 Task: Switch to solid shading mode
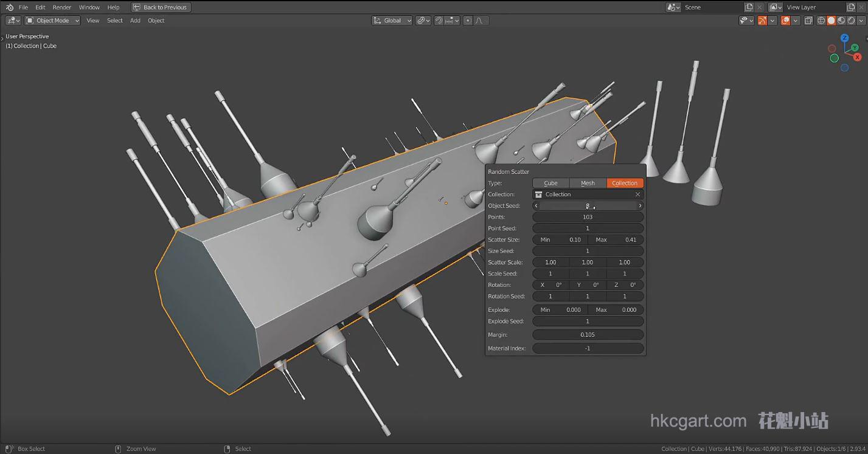[x=831, y=20]
